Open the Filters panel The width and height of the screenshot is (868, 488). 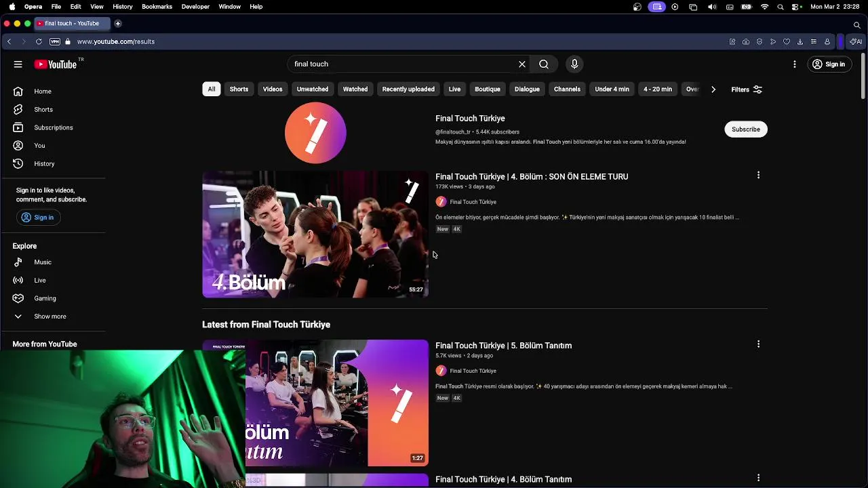point(747,89)
